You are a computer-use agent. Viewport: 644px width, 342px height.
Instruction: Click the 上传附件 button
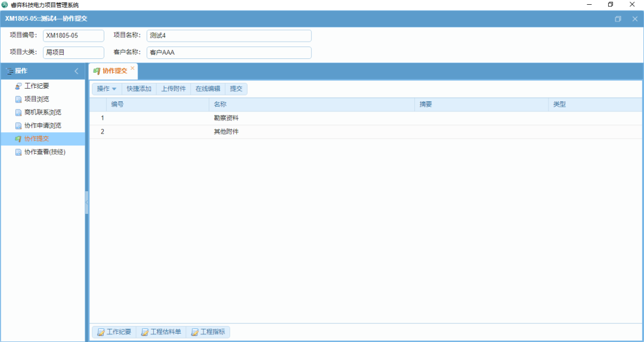[x=174, y=89]
